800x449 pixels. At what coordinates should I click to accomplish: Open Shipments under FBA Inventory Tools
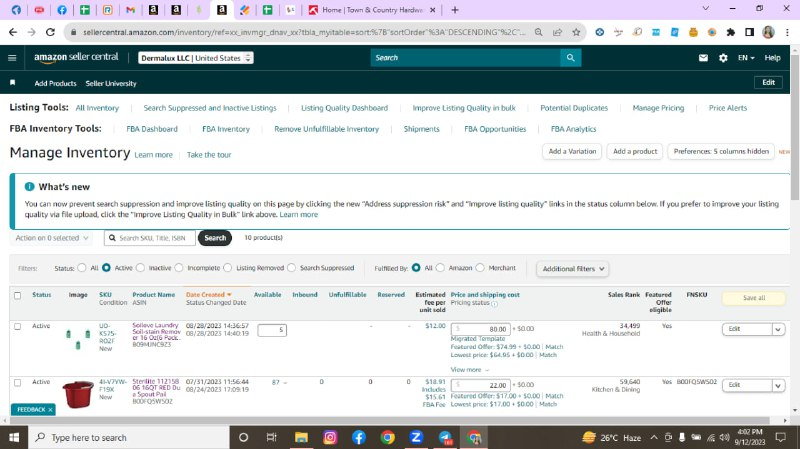(x=421, y=129)
